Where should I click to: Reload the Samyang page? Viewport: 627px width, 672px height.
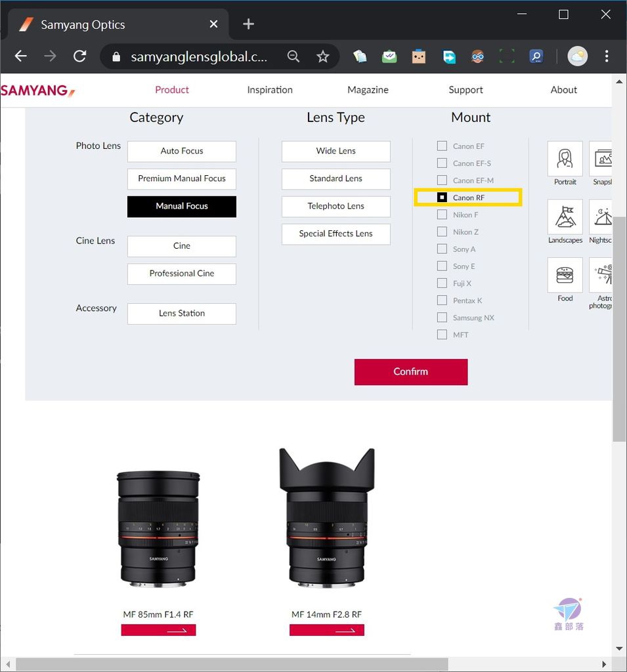(79, 56)
